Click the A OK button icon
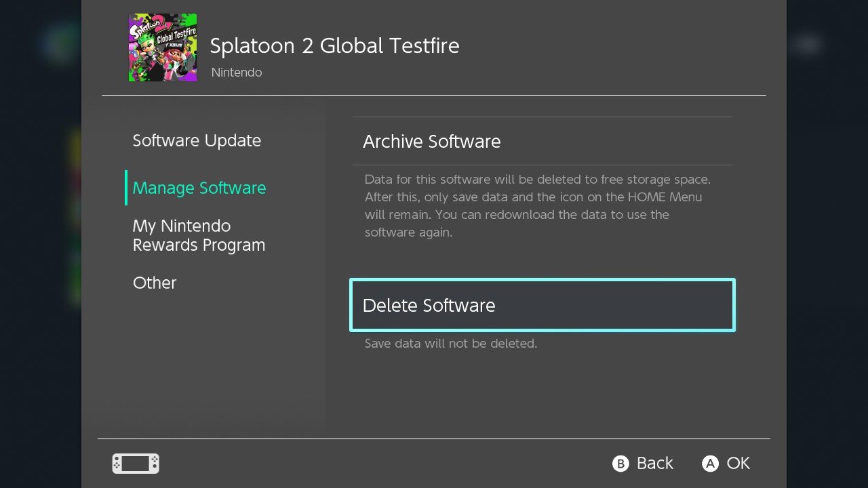Image resolution: width=868 pixels, height=488 pixels. [x=709, y=464]
